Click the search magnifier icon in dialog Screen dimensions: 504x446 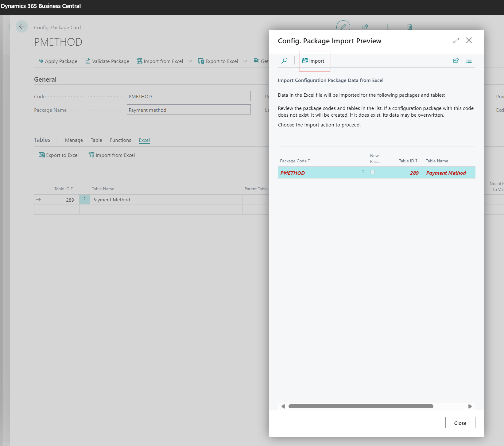point(285,60)
